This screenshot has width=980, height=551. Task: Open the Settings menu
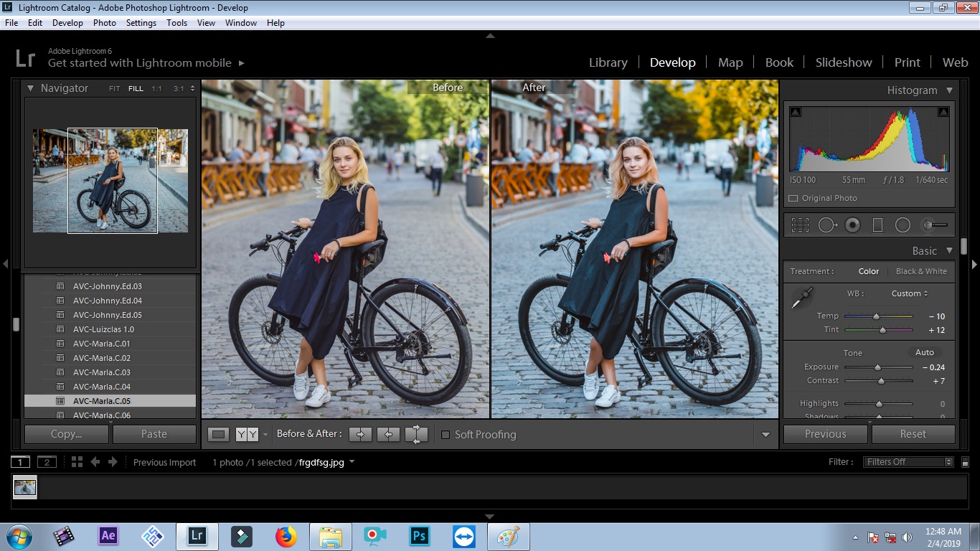click(x=141, y=23)
